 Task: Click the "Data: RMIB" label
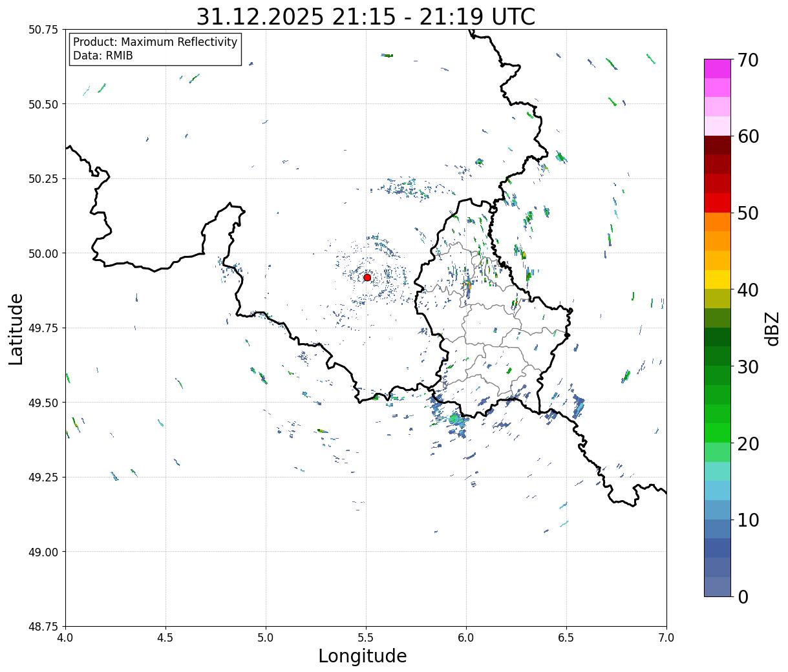pyautogui.click(x=103, y=56)
